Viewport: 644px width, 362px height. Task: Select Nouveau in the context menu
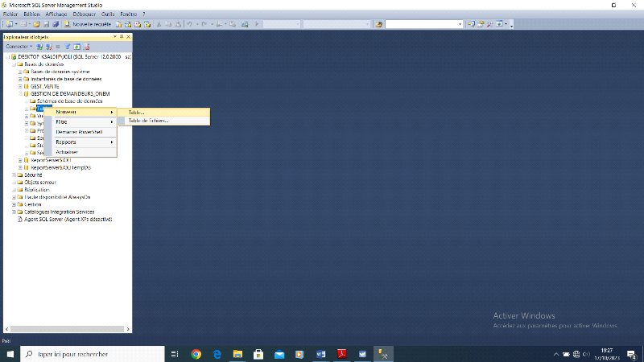coord(80,112)
